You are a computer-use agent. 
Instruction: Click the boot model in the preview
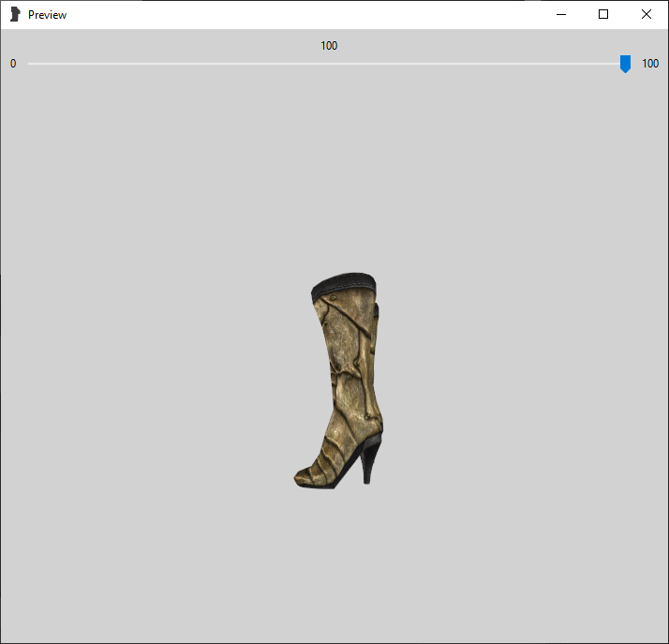click(338, 381)
